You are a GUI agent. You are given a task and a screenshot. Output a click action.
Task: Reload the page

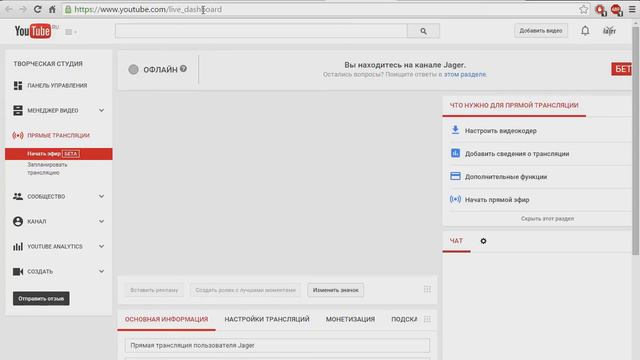pos(38,9)
